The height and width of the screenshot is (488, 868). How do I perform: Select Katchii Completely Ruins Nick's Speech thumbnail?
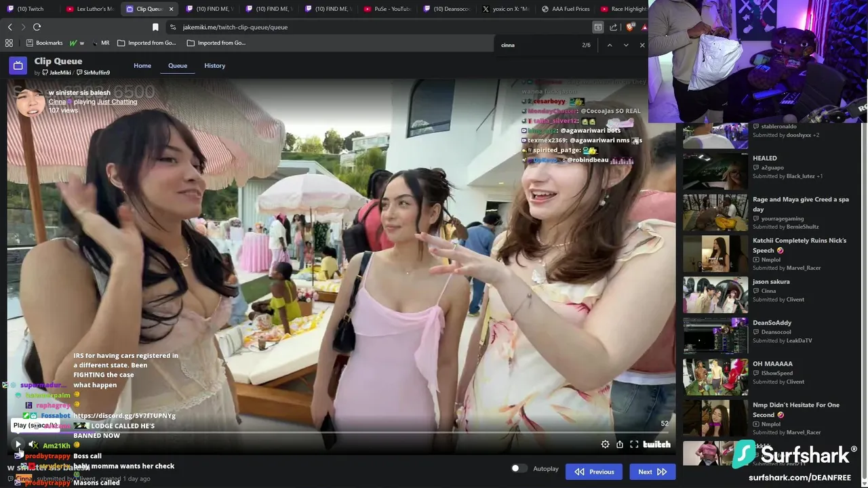[715, 253]
